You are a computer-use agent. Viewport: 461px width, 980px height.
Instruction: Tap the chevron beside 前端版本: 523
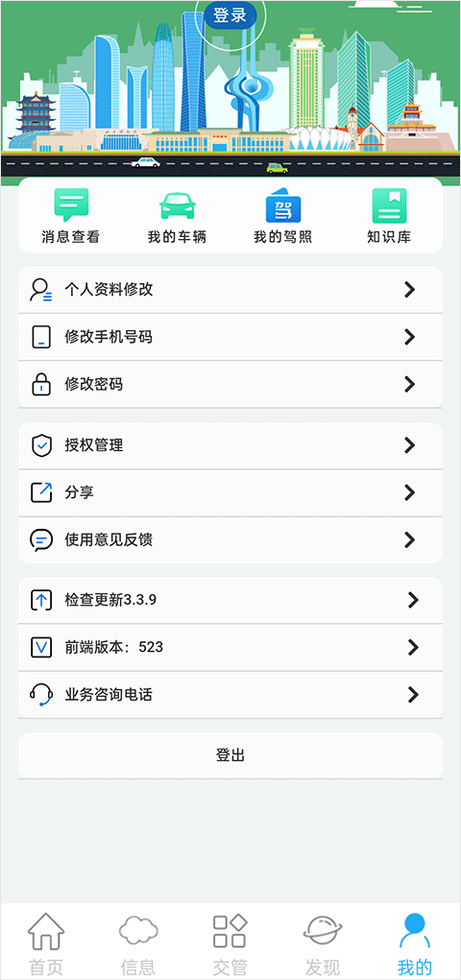413,647
